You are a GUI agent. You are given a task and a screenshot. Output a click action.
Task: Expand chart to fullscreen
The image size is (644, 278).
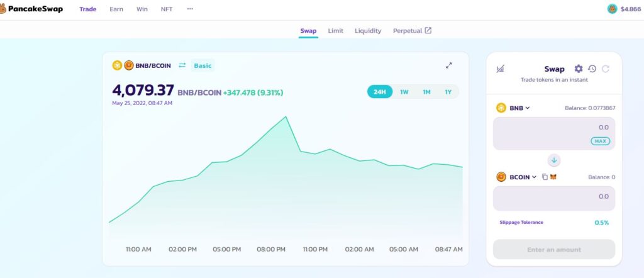click(x=449, y=65)
